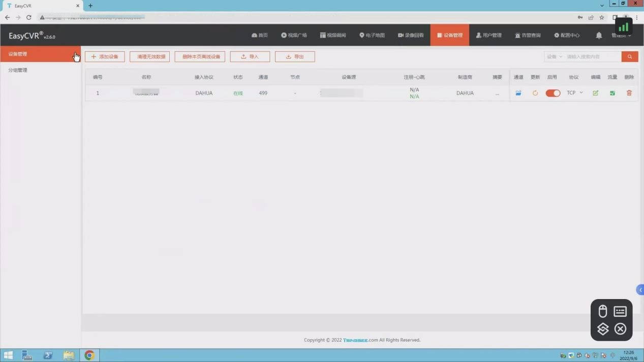Click the 导出 export button
Screen dimensions: 644x362
tap(295, 56)
